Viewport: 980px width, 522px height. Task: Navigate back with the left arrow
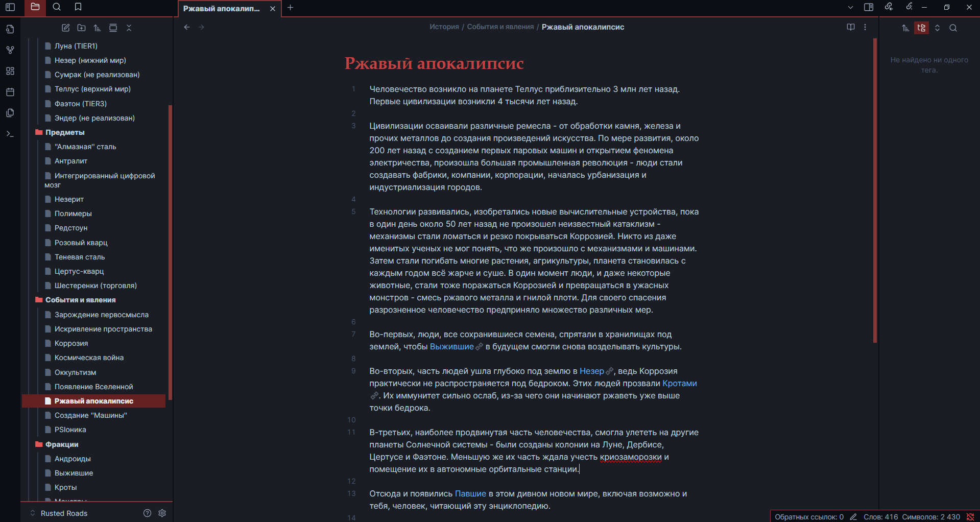[187, 27]
